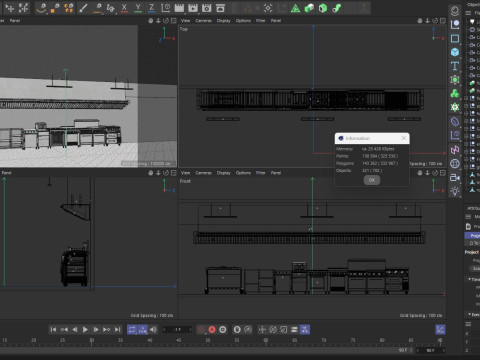Click Front viewport zoom arrow icon

click(427, 173)
